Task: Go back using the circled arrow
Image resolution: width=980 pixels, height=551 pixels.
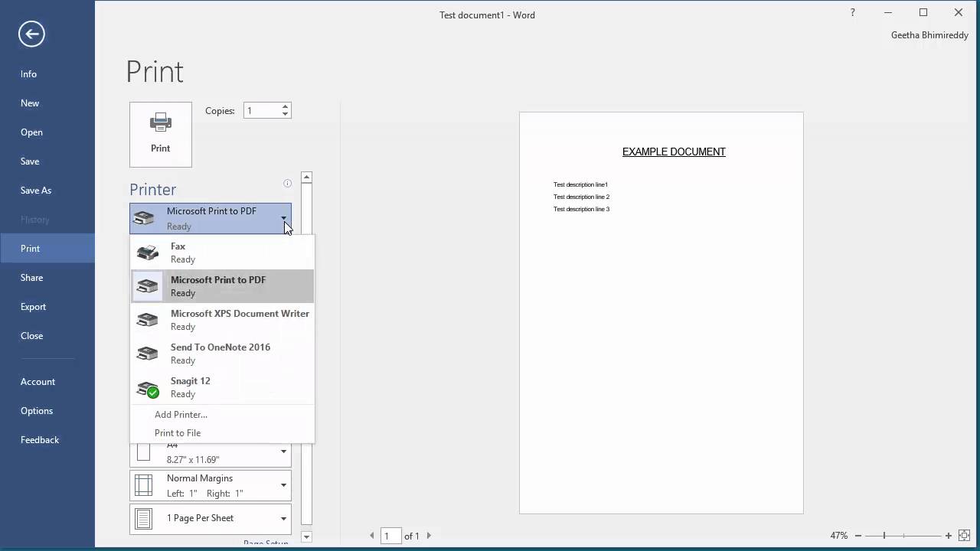Action: (31, 34)
